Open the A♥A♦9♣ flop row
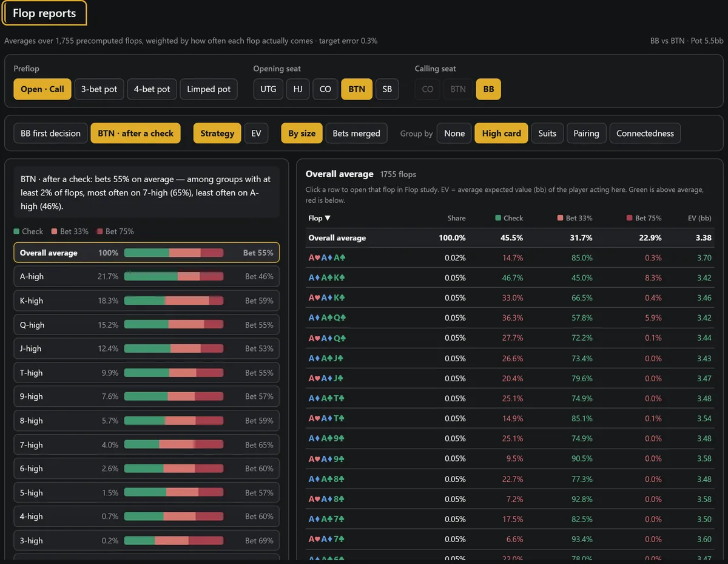The width and height of the screenshot is (728, 564). tap(510, 459)
